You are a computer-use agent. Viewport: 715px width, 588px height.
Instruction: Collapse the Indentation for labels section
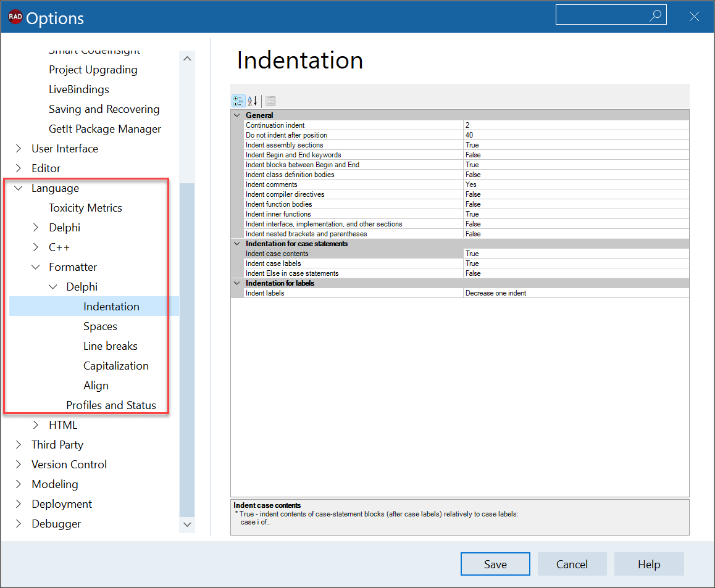[237, 283]
